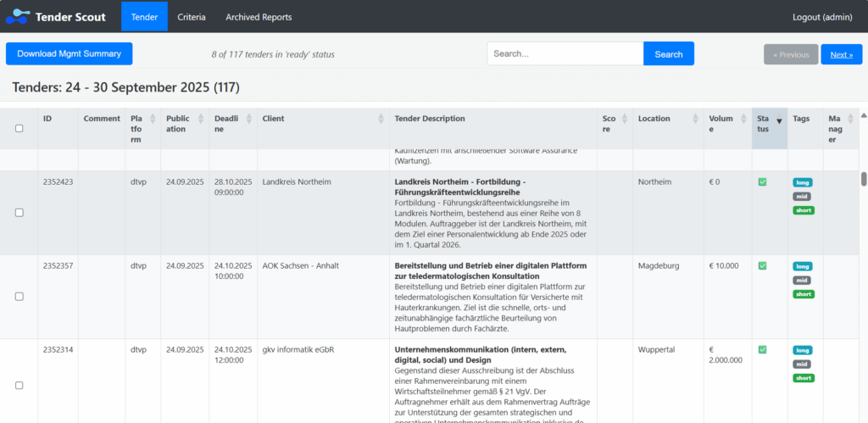This screenshot has height=423, width=868.
Task: Toggle the select-all checkbox in table header
Action: click(x=19, y=128)
